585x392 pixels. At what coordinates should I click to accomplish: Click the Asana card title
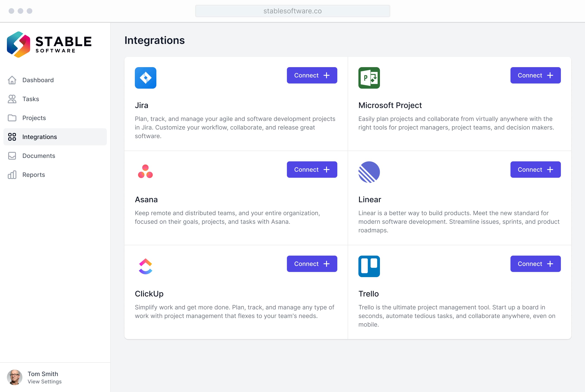(x=146, y=199)
